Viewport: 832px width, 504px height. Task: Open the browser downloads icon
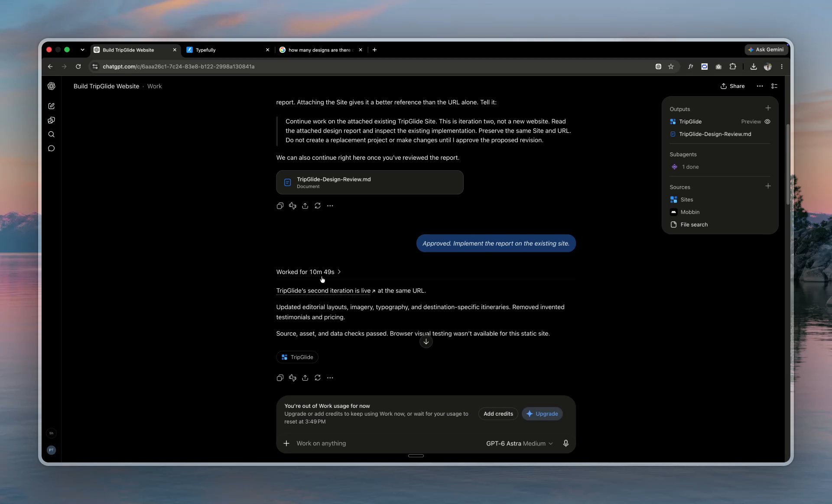pyautogui.click(x=754, y=67)
